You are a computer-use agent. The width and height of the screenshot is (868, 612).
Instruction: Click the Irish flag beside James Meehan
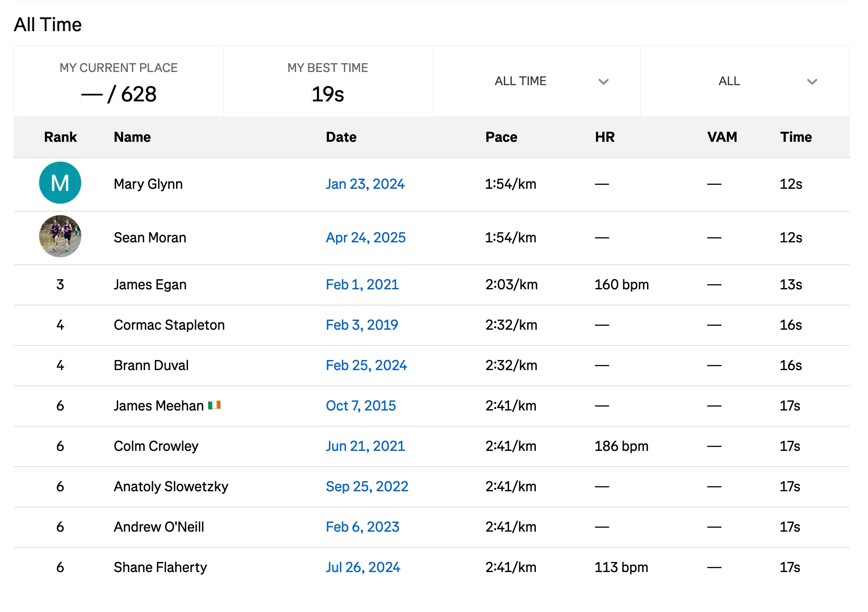click(x=214, y=405)
